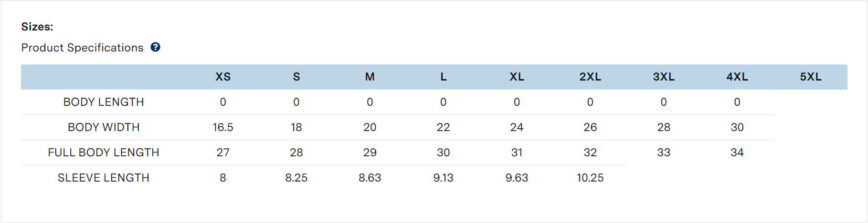The width and height of the screenshot is (868, 223).
Task: Click the Sizes heading
Action: (x=37, y=27)
